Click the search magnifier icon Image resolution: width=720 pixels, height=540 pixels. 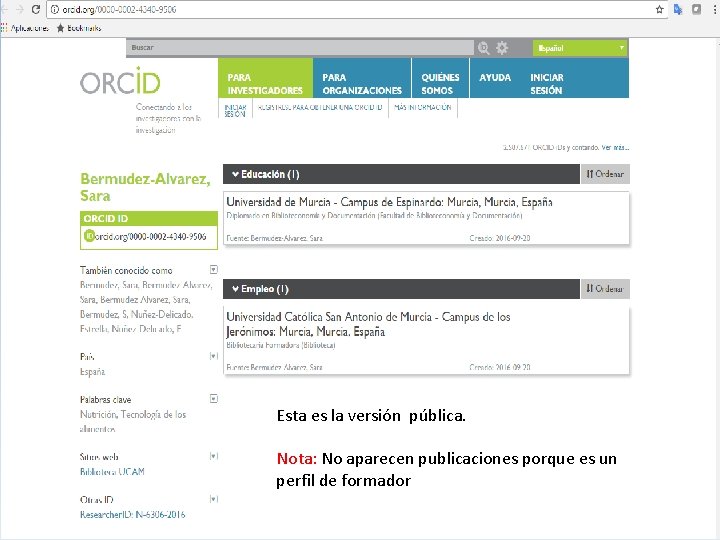click(x=484, y=48)
